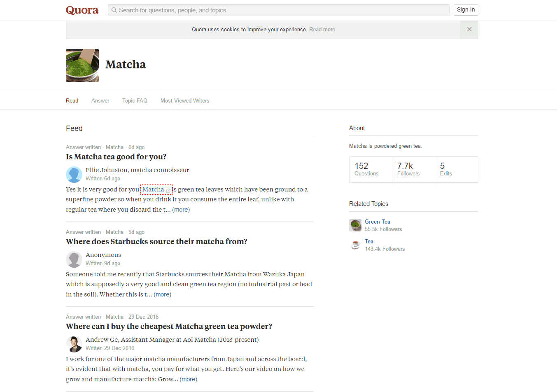Open Andrew Ge's profile photo
557x392 pixels.
point(74,344)
